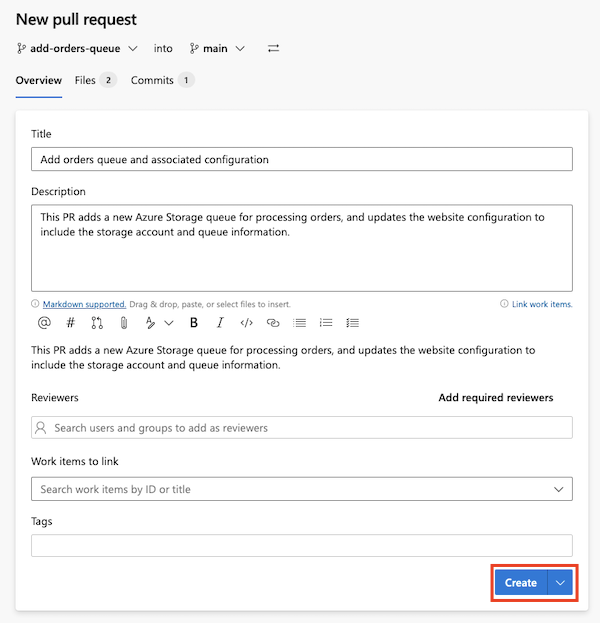
Task: Click the main branch icon
Action: tap(194, 48)
